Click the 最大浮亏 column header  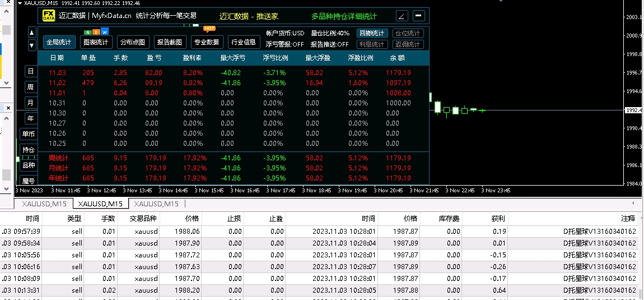pyautogui.click(x=233, y=58)
